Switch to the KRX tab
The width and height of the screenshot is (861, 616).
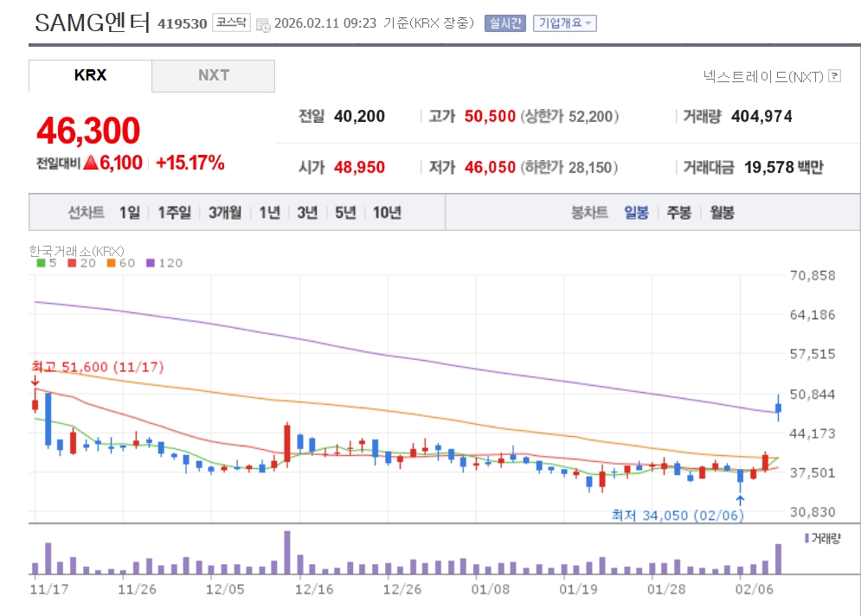pos(90,75)
